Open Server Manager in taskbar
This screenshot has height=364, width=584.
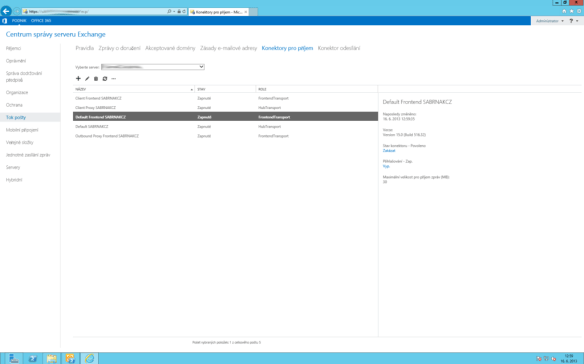[x=14, y=358]
